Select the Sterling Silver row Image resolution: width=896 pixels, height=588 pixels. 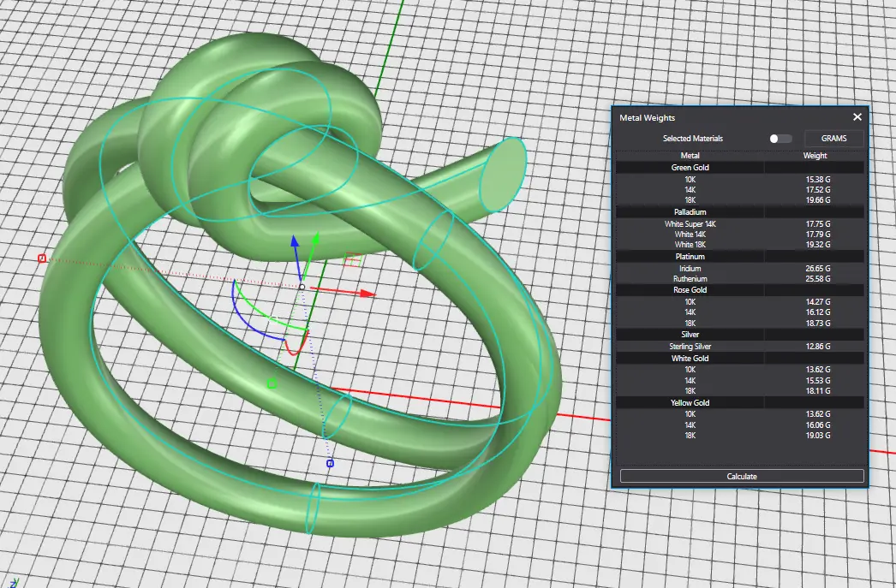point(690,347)
